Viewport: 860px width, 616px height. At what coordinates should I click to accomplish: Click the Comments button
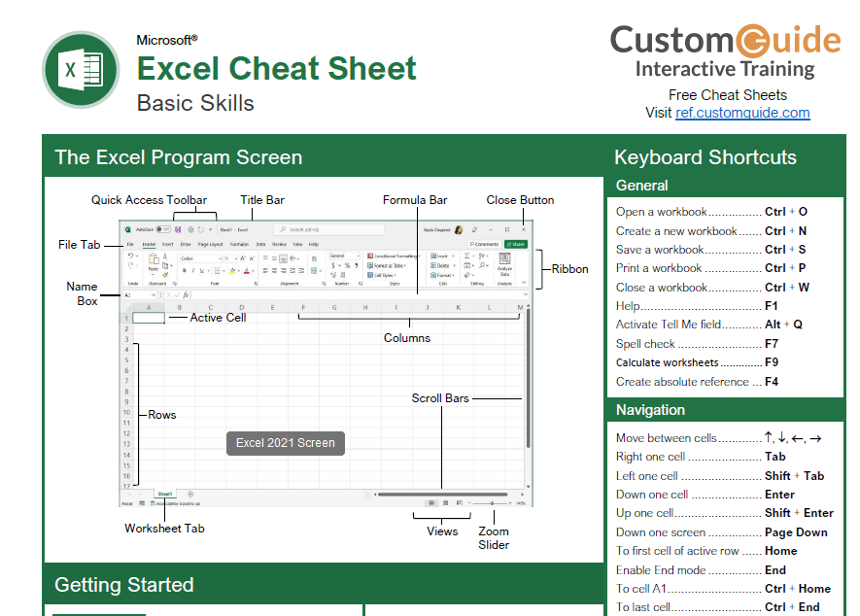coord(484,244)
